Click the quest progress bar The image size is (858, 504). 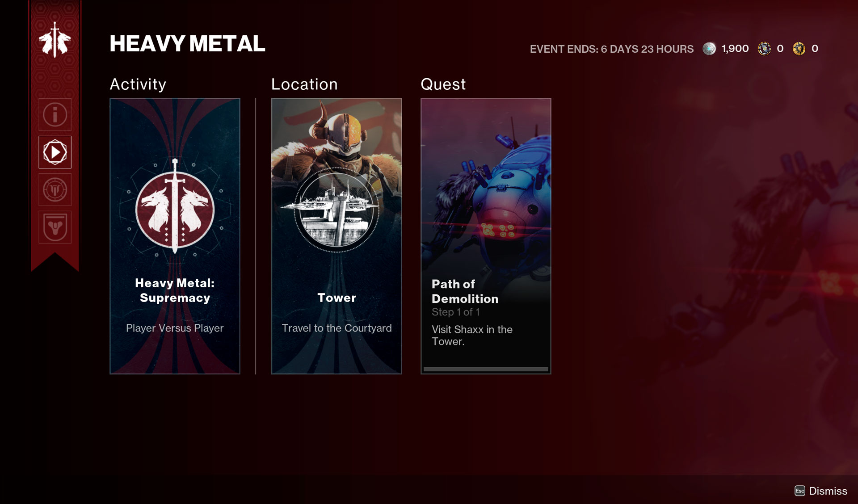(486, 369)
